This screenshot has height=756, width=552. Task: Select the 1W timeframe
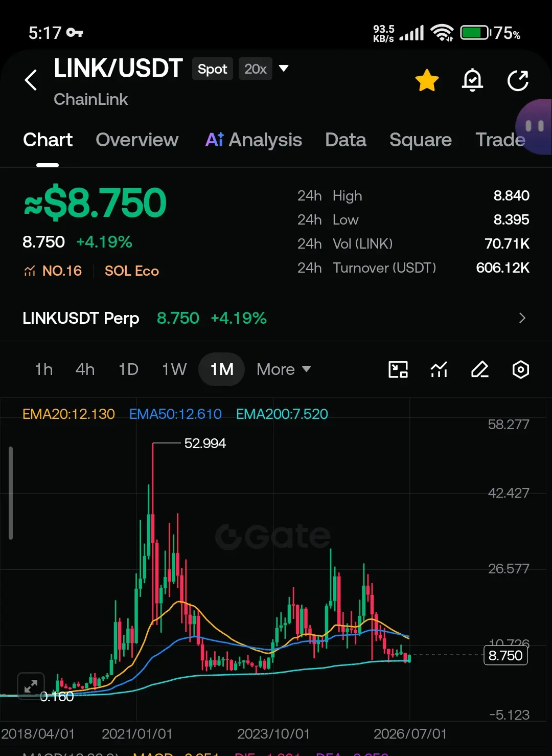coord(174,369)
